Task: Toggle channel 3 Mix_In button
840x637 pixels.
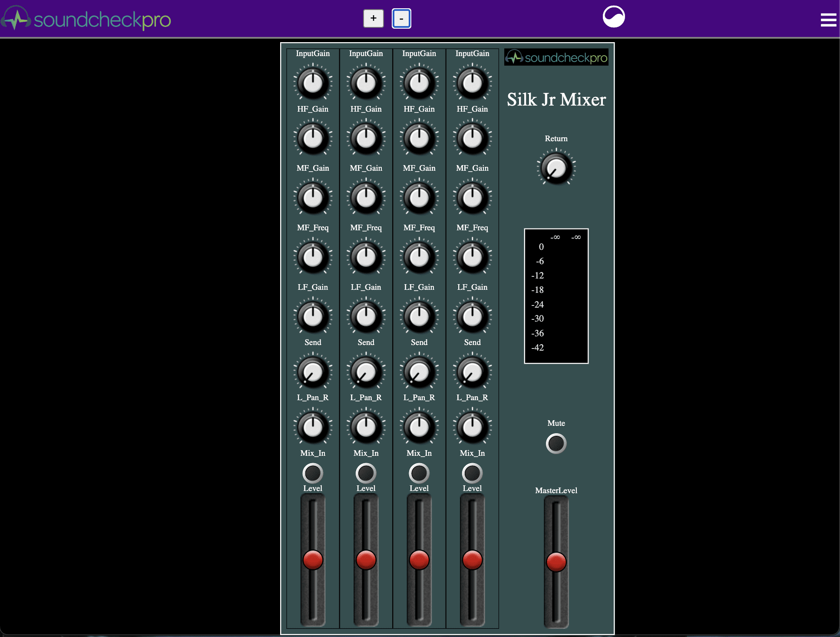Action: [x=419, y=473]
